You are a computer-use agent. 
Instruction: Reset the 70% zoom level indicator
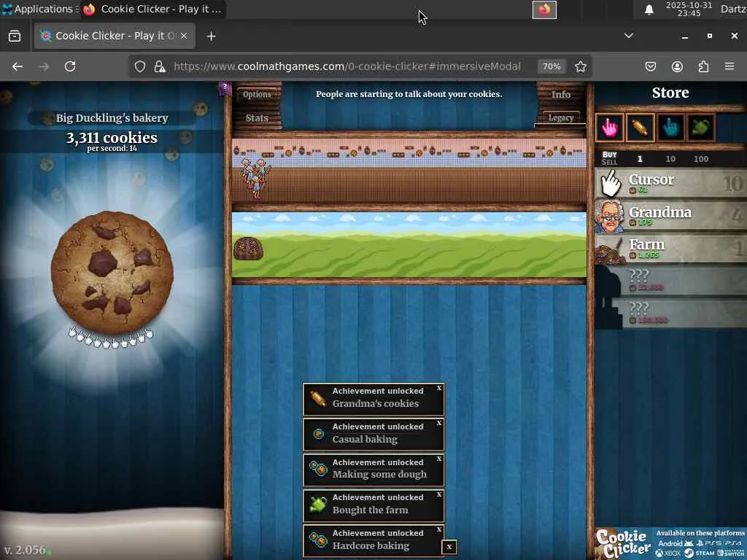click(551, 66)
